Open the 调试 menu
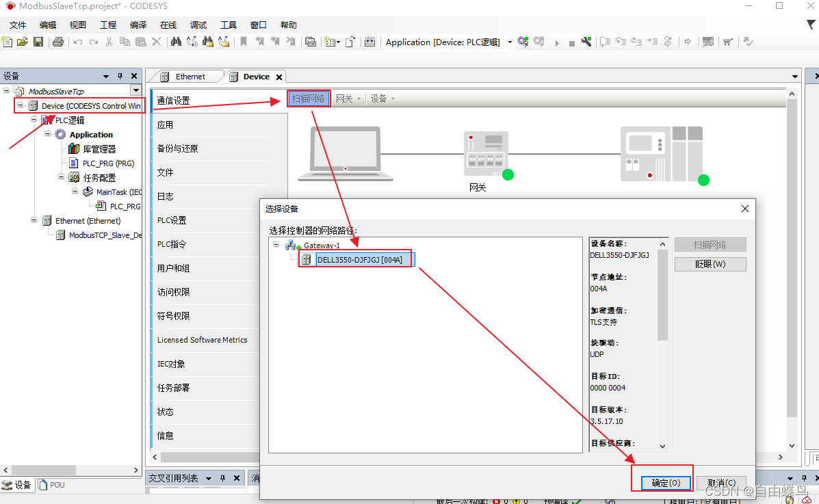 click(198, 25)
